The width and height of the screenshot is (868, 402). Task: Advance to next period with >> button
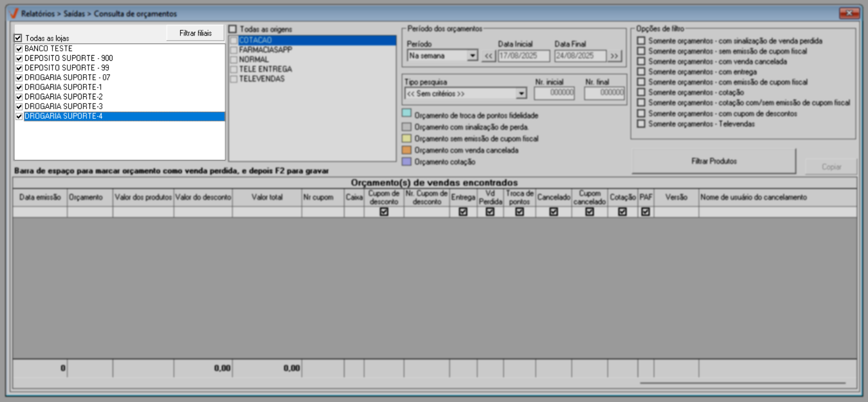tap(614, 56)
